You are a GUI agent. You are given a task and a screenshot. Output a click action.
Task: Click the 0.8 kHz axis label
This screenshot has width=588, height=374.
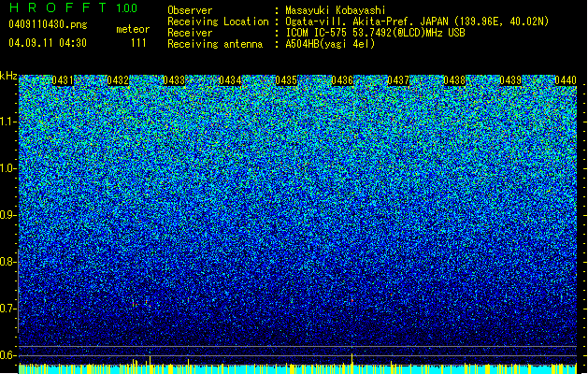[x=8, y=262]
